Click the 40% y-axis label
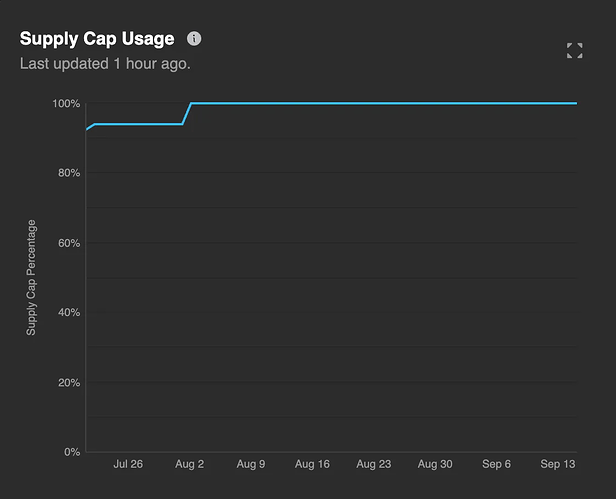The image size is (616, 499). [x=68, y=313]
